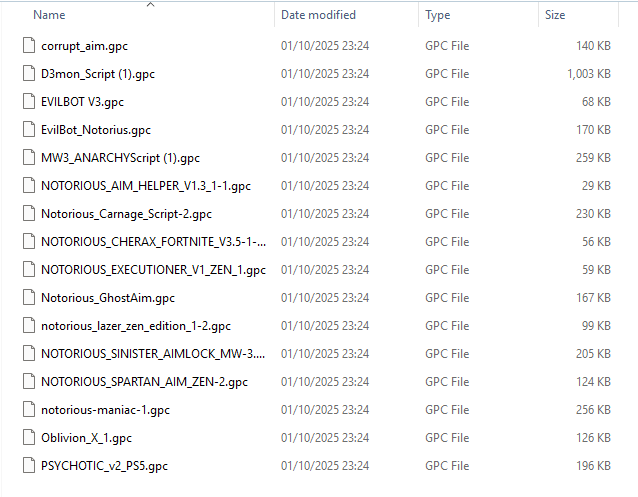Click the date modified of Oblivion_X_1.gpc
638x497 pixels.
325,438
